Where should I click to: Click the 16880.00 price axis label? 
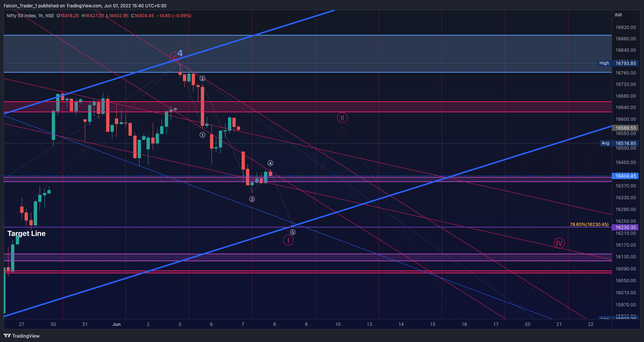[626, 39]
